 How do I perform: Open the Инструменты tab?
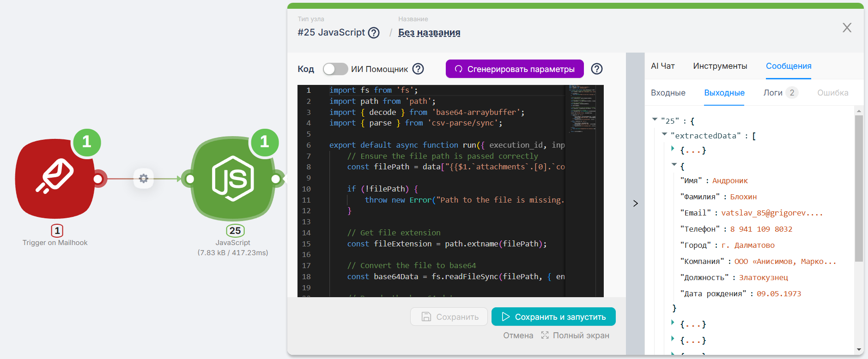tap(720, 66)
